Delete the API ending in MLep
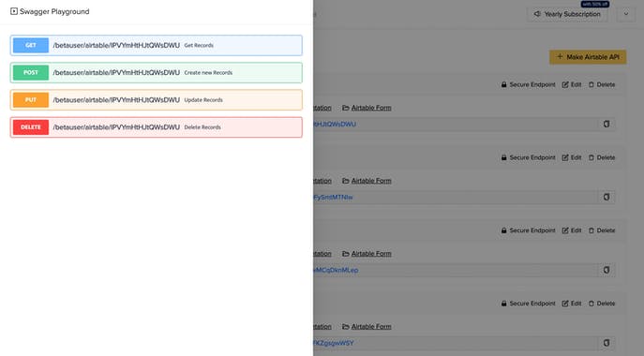 coord(602,230)
